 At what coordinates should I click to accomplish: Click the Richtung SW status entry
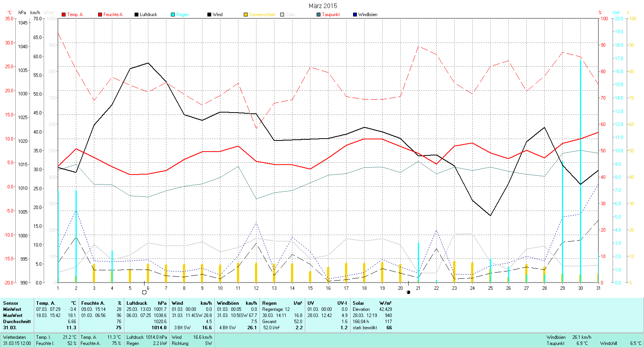click(192, 343)
